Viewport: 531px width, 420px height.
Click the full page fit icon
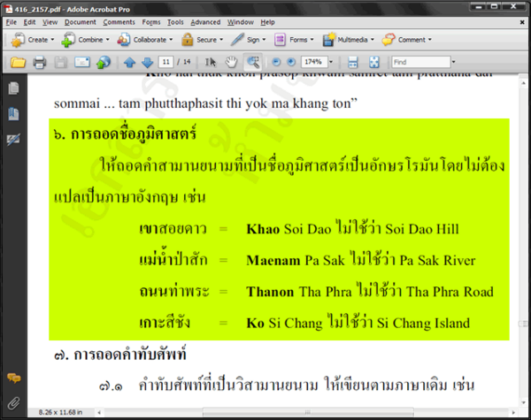tap(373, 62)
